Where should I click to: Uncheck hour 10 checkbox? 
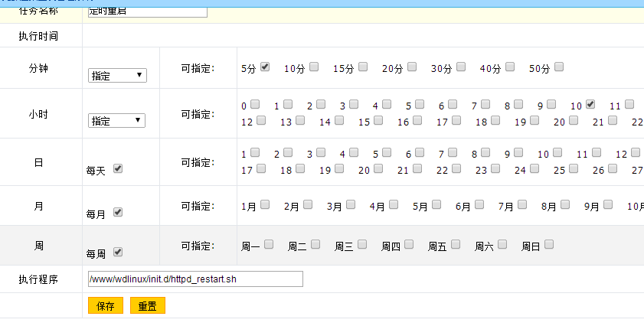590,104
